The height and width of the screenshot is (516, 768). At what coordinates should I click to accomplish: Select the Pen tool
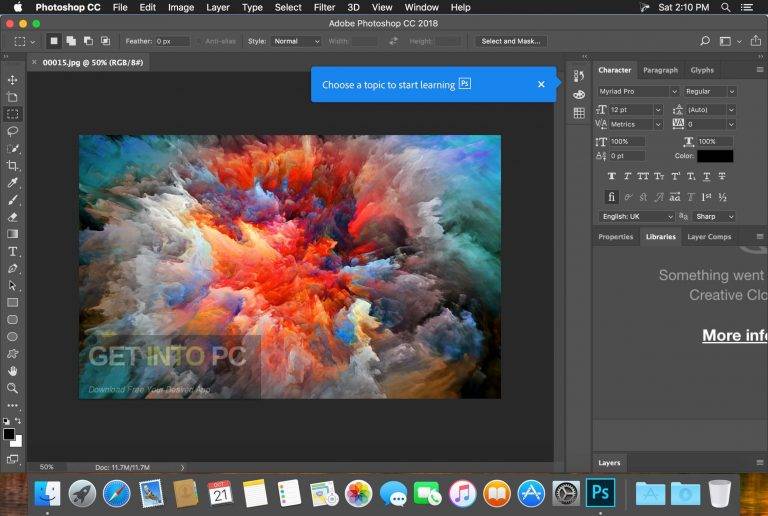[13, 268]
